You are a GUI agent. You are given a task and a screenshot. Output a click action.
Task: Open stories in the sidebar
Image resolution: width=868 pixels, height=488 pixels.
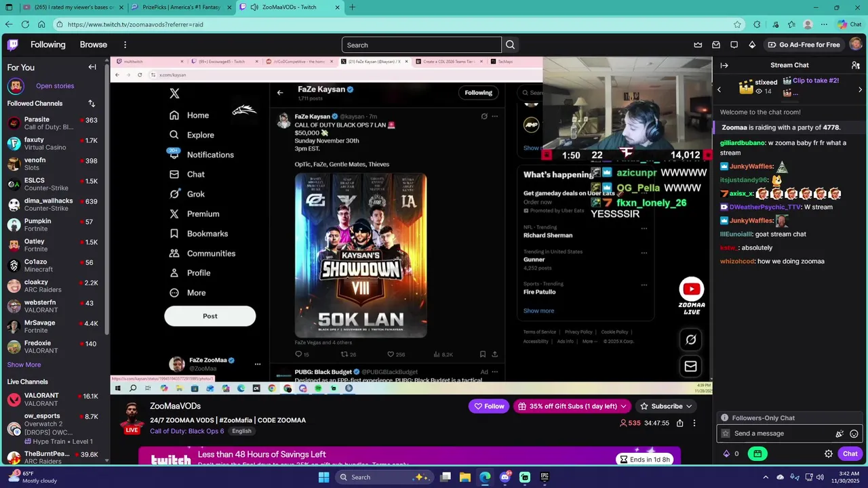point(55,86)
